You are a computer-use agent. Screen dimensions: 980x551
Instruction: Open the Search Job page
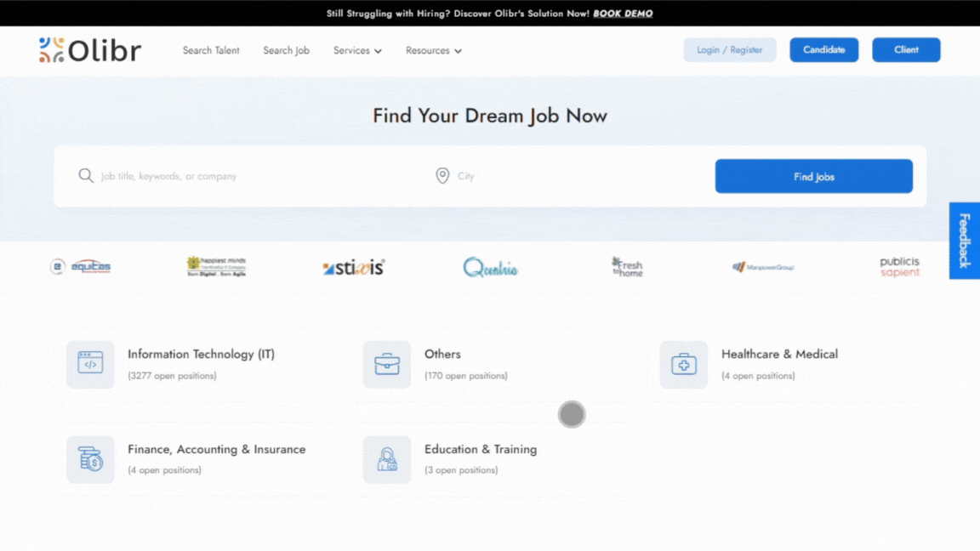point(286,51)
